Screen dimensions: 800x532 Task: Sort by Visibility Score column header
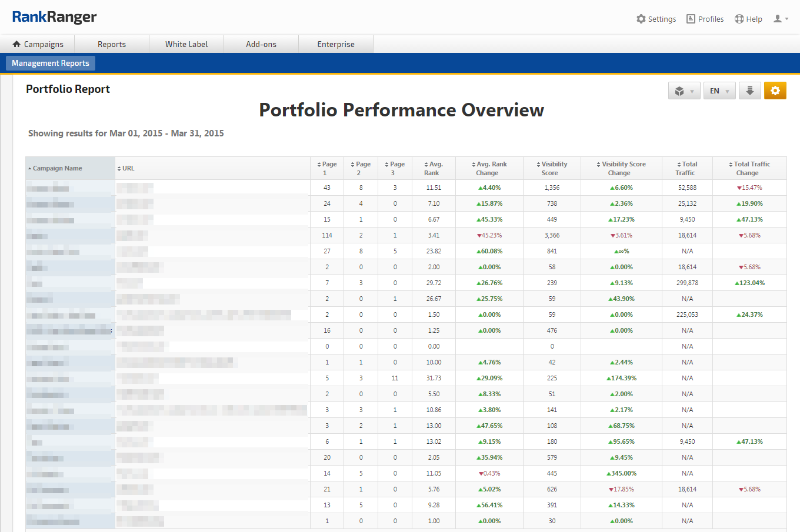click(x=552, y=168)
